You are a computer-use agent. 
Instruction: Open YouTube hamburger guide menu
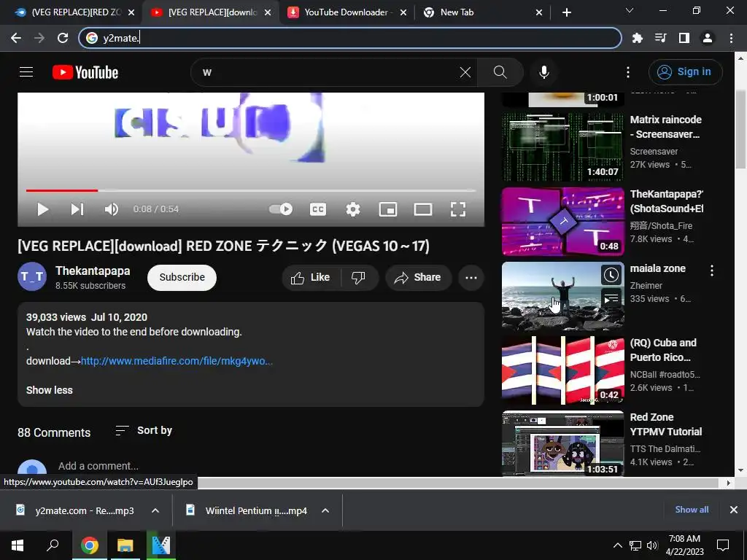click(x=26, y=72)
